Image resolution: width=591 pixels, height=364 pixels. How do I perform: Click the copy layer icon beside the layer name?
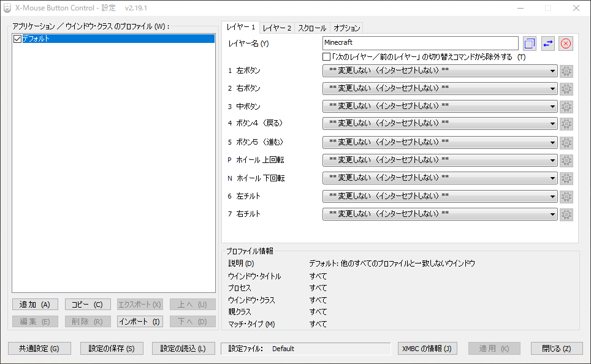pos(529,43)
